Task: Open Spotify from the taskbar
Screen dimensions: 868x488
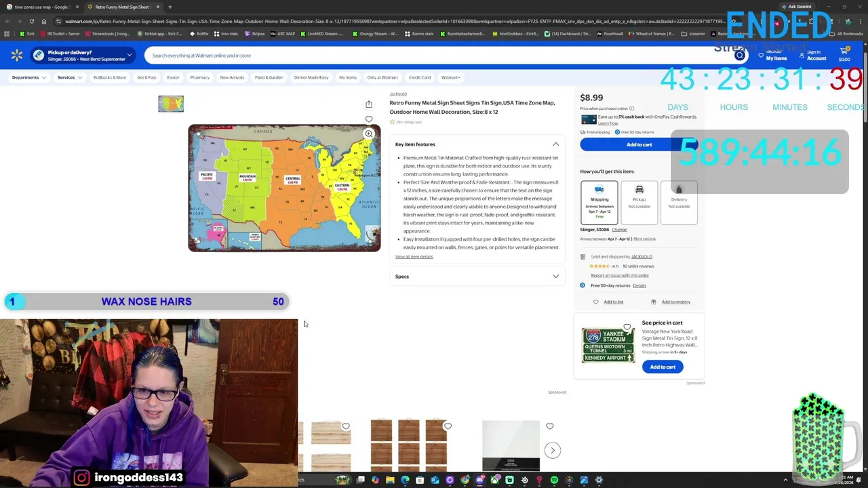Action: pos(554,480)
